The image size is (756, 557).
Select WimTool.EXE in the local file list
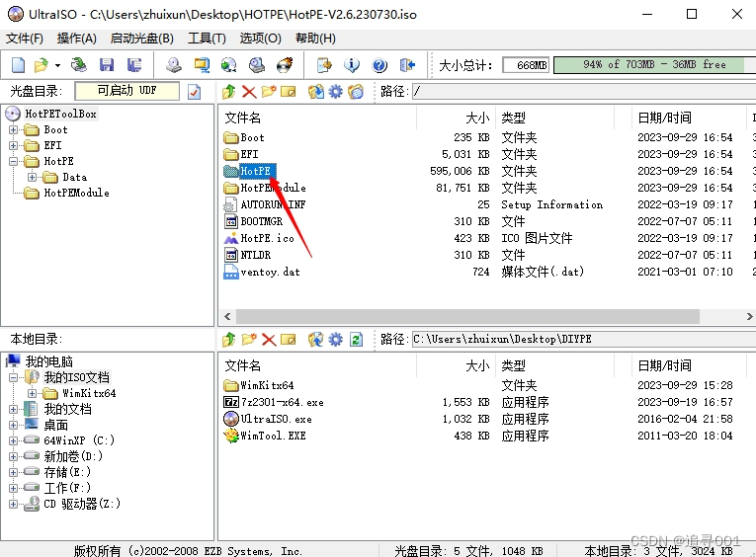click(x=273, y=437)
